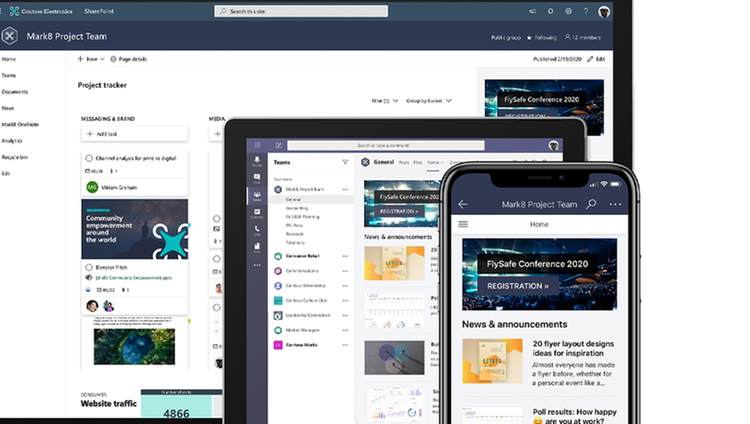Switch to the Posts tab in Teams General
The image size is (750, 424).
tap(404, 163)
